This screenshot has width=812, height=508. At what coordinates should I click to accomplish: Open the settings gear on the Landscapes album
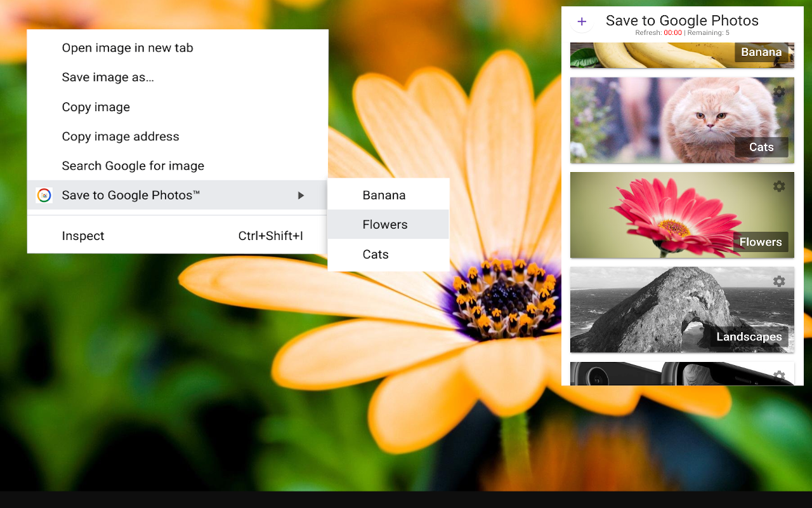778,281
